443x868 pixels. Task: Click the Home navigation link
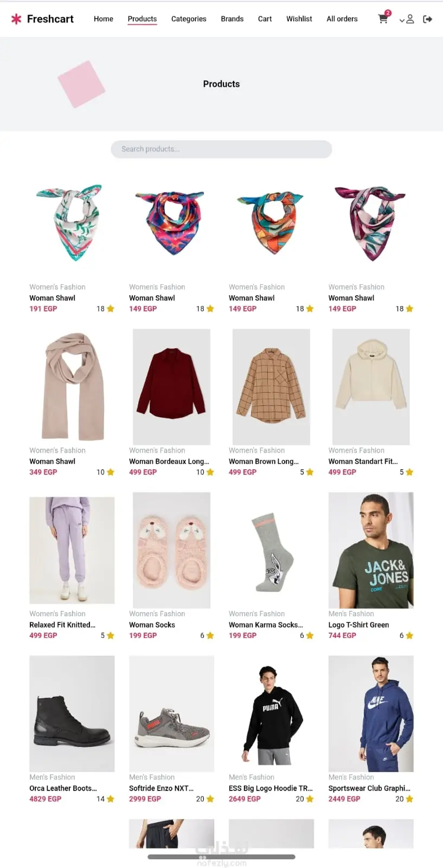coord(104,19)
